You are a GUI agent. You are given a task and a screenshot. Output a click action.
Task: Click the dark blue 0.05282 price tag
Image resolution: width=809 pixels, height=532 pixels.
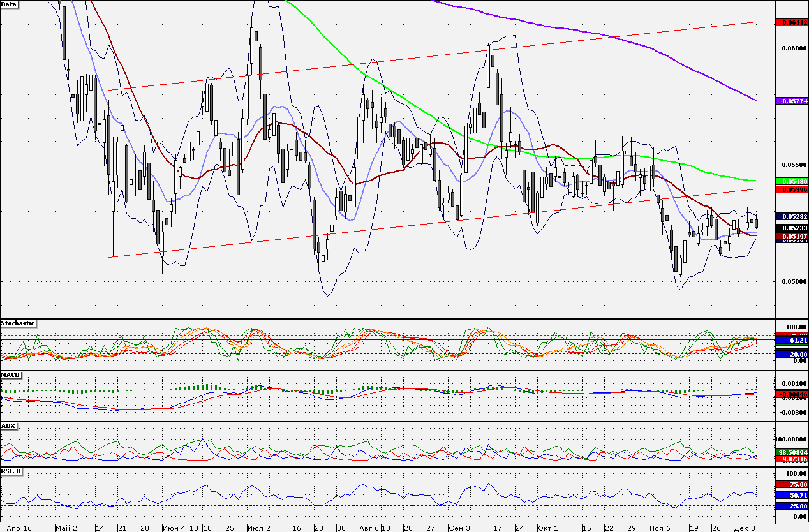tap(792, 217)
